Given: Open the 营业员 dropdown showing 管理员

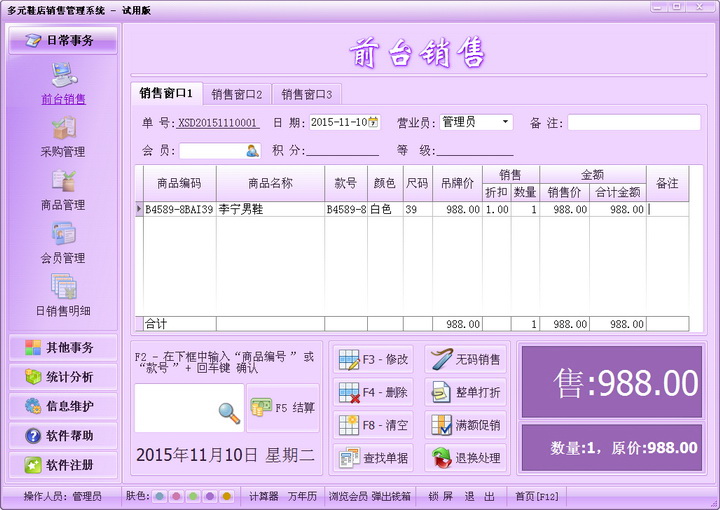Looking at the screenshot, I should pos(476,122).
